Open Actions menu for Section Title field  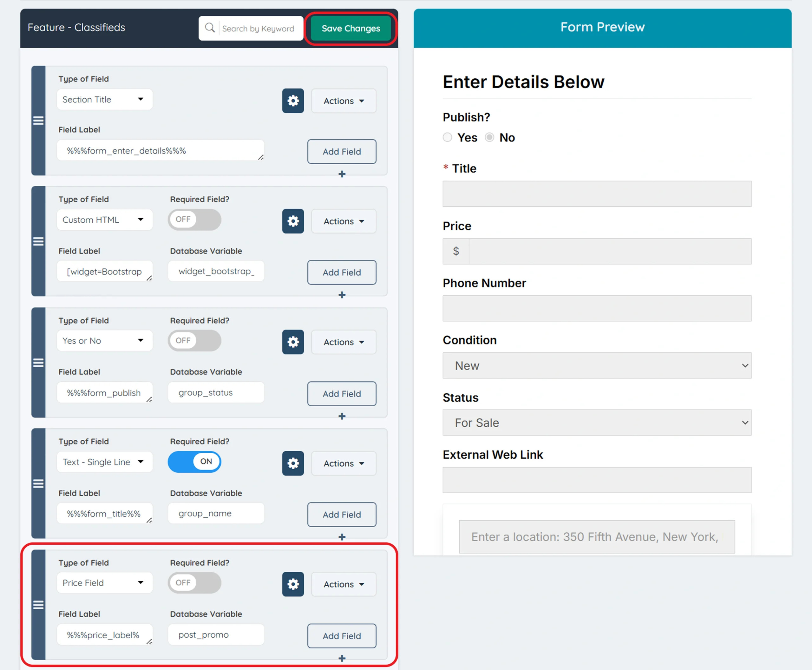[x=344, y=101]
